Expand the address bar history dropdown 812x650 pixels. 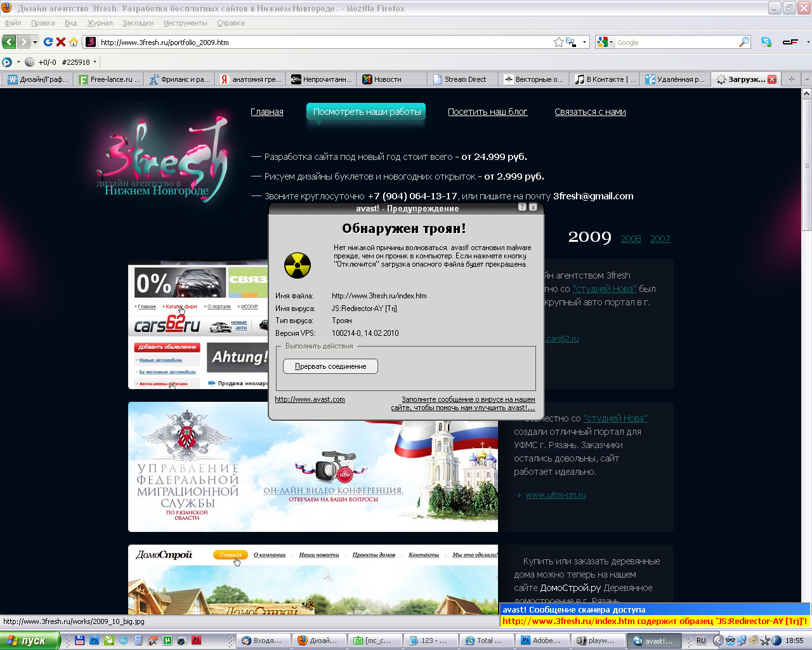584,42
